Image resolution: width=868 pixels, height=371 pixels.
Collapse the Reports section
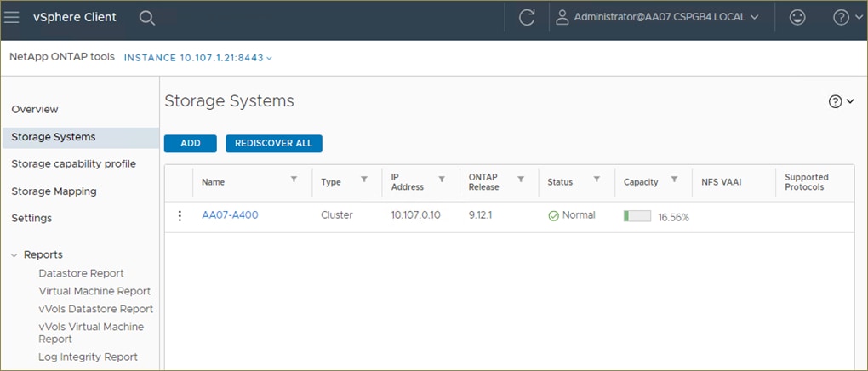click(x=14, y=255)
